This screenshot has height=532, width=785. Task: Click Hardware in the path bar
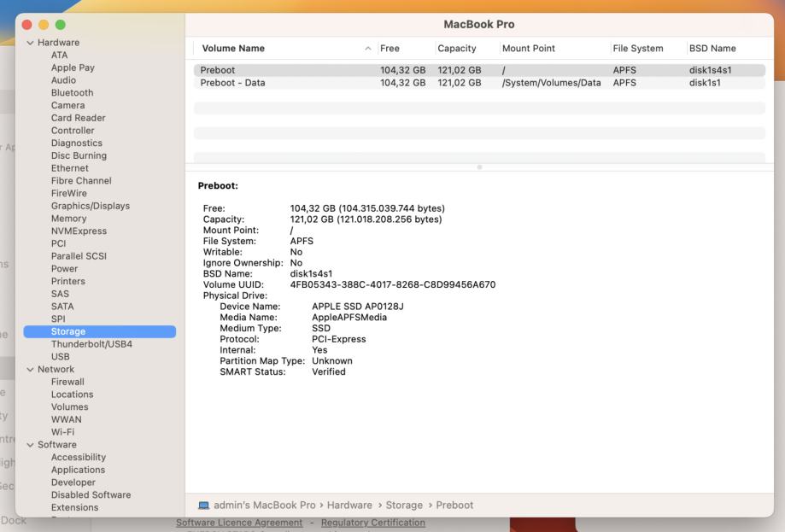(x=349, y=506)
